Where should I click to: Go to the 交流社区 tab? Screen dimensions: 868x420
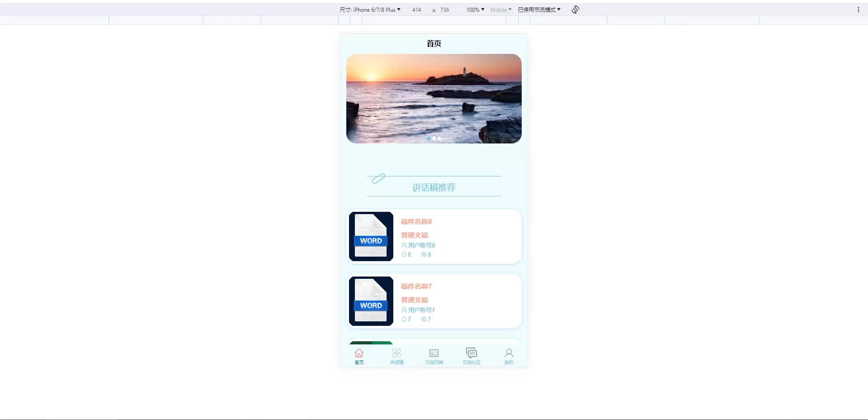472,356
